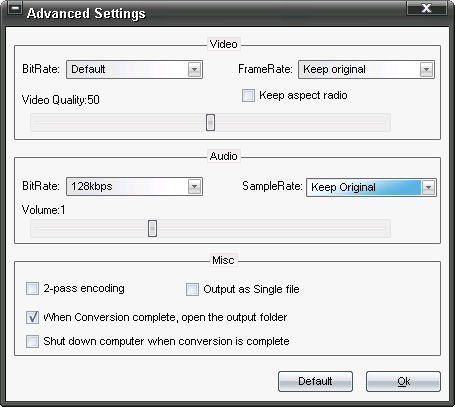Uncheck open the output folder option
Screen dimensions: 455x407
pyautogui.click(x=32, y=317)
